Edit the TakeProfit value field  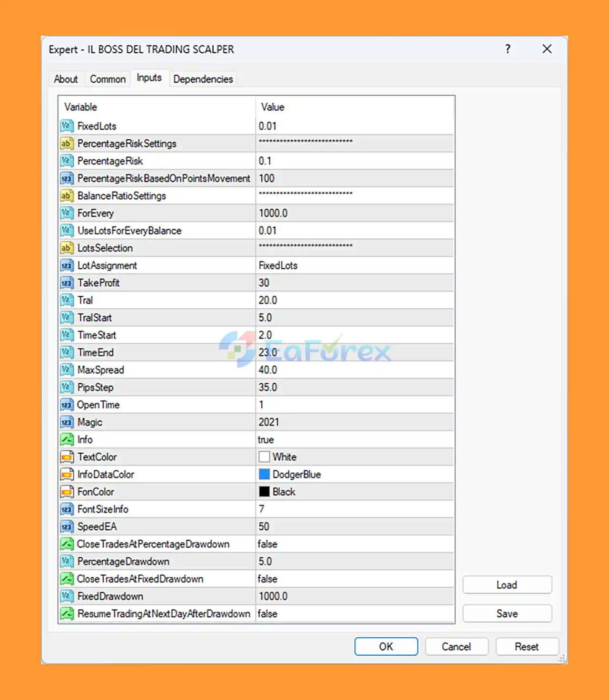pos(354,283)
